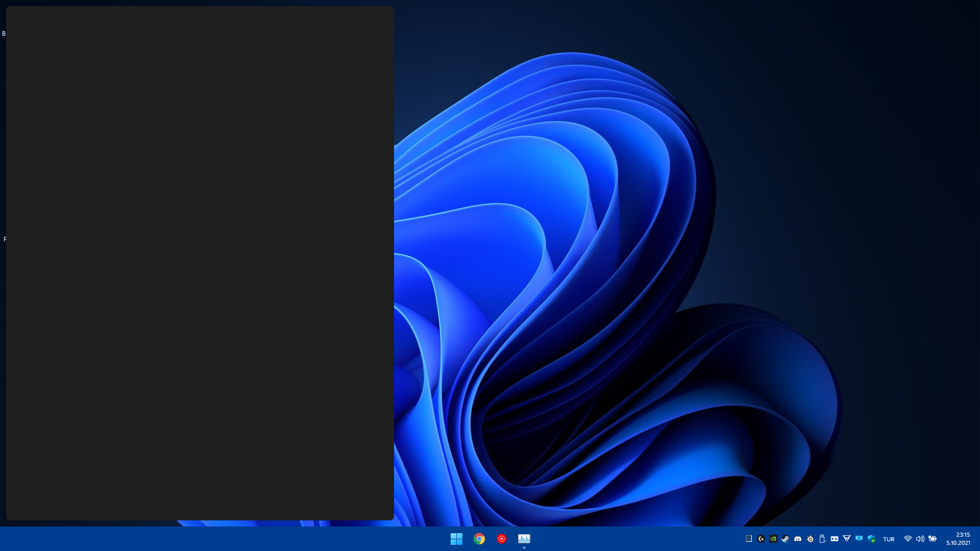The image size is (980, 551).
Task: Click the Safely Remove Hardware USB icon
Action: [822, 539]
